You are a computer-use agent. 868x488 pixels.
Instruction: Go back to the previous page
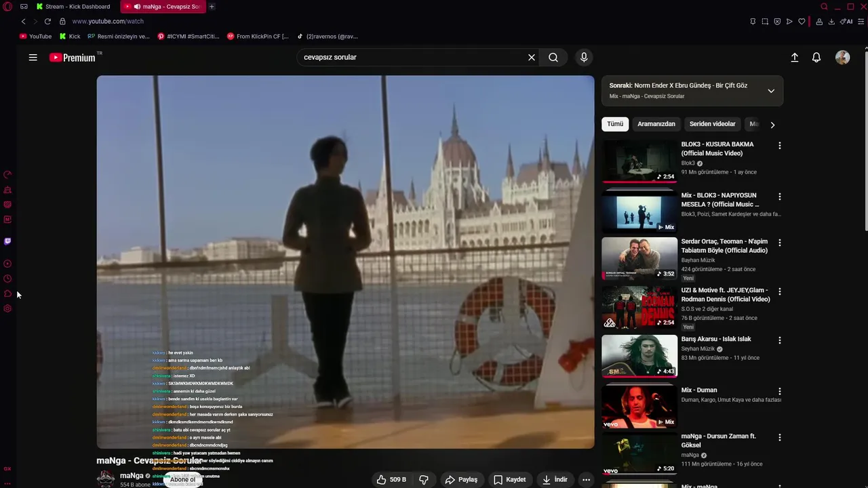click(x=23, y=21)
